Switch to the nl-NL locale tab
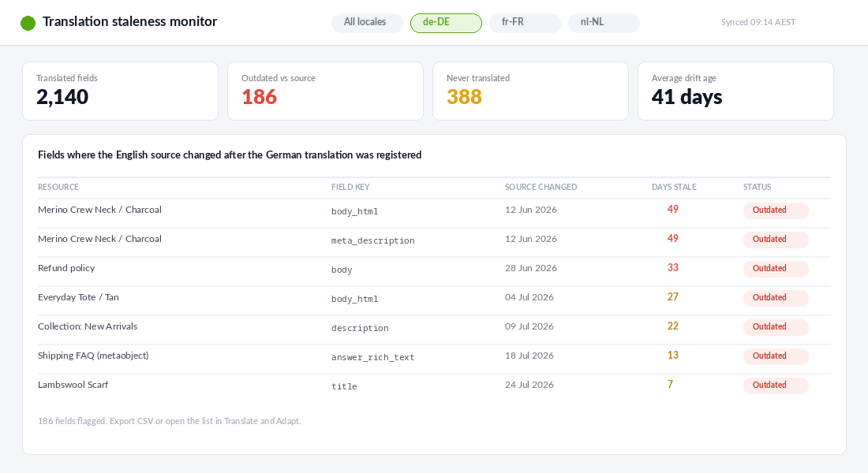Screen dimensions: 868x473 pyautogui.click(x=604, y=23)
